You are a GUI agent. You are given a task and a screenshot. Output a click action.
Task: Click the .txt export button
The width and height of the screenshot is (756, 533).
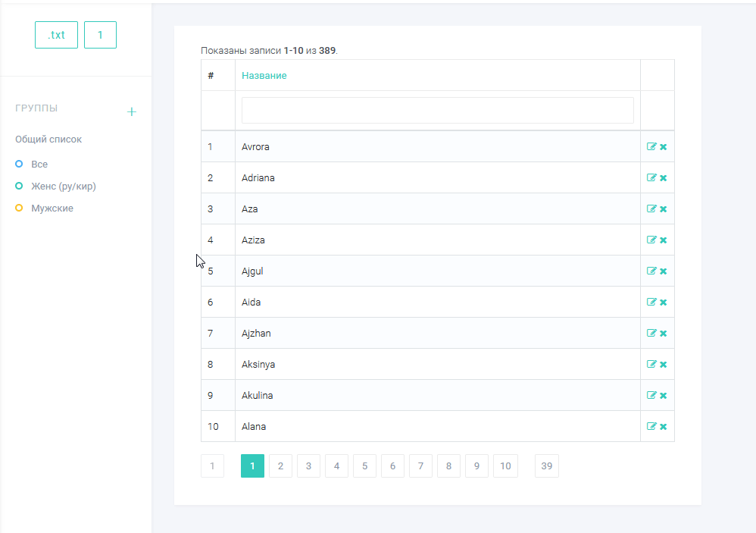coord(56,35)
